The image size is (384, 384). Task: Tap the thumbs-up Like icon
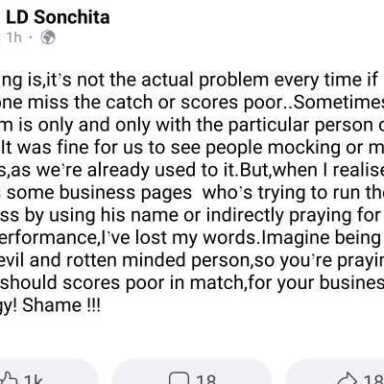pyautogui.click(x=8, y=379)
